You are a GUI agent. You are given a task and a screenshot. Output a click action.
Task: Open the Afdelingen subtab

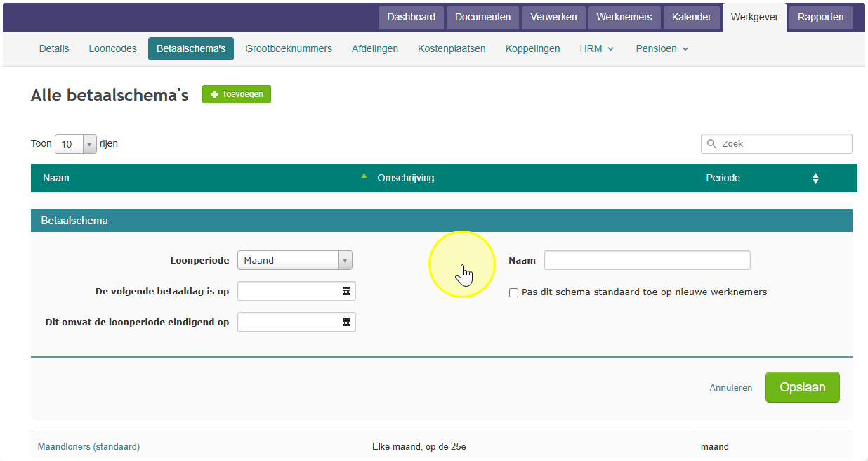pos(375,48)
